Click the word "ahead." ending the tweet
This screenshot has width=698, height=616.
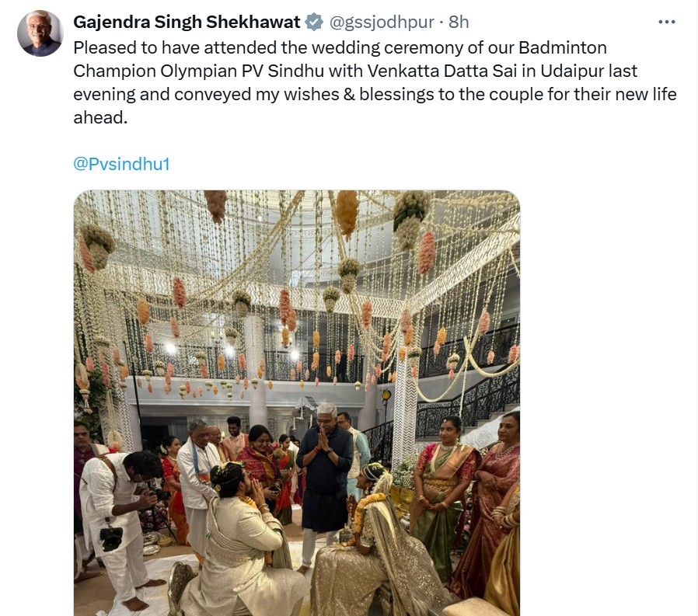(99, 117)
